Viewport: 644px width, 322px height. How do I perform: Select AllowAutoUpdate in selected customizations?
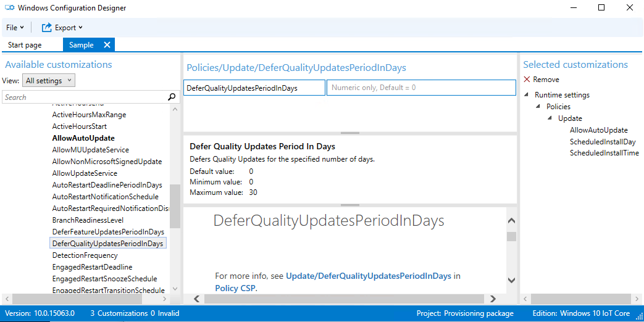pos(598,130)
